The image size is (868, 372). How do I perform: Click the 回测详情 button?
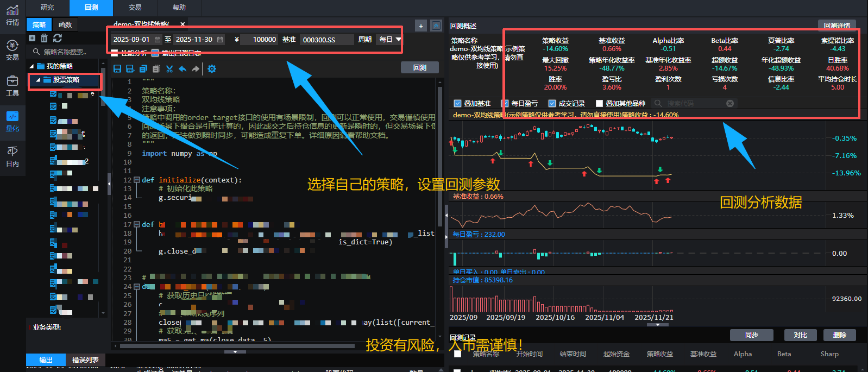(836, 26)
